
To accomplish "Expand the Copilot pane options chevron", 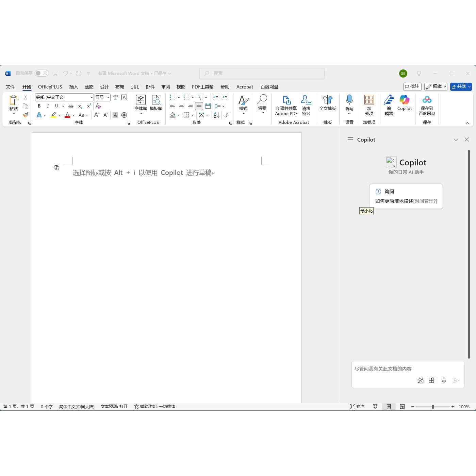I will click(x=456, y=139).
